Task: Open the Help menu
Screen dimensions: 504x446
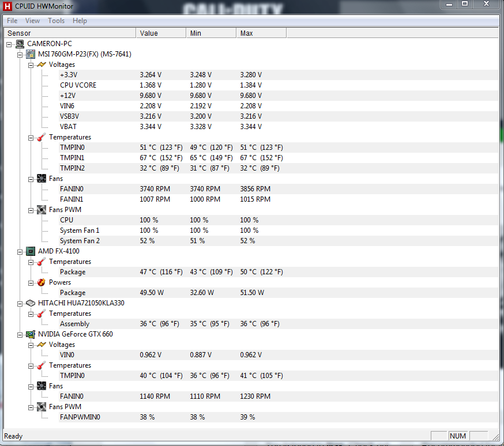Action: tap(80, 21)
